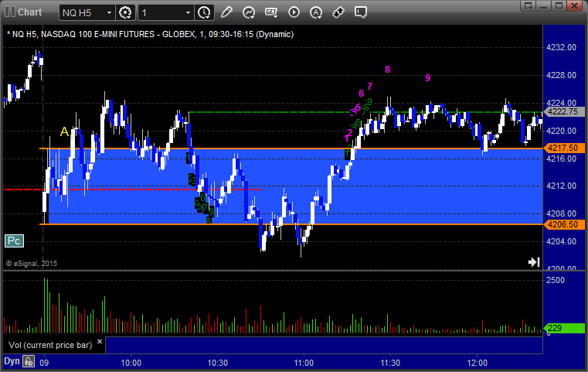Jump to latest bar arrow icon
Image resolution: width=588 pixels, height=372 pixels.
tap(533, 262)
